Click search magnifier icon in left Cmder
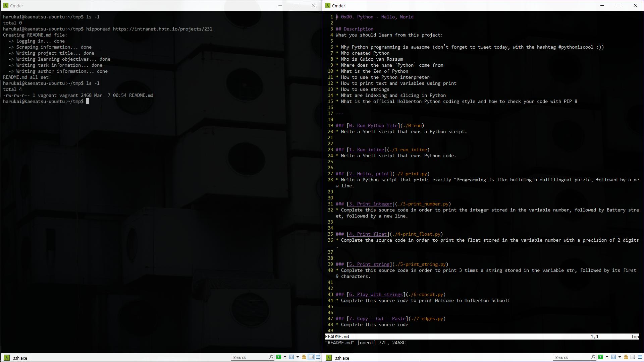This screenshot has width=644, height=362. click(271, 357)
